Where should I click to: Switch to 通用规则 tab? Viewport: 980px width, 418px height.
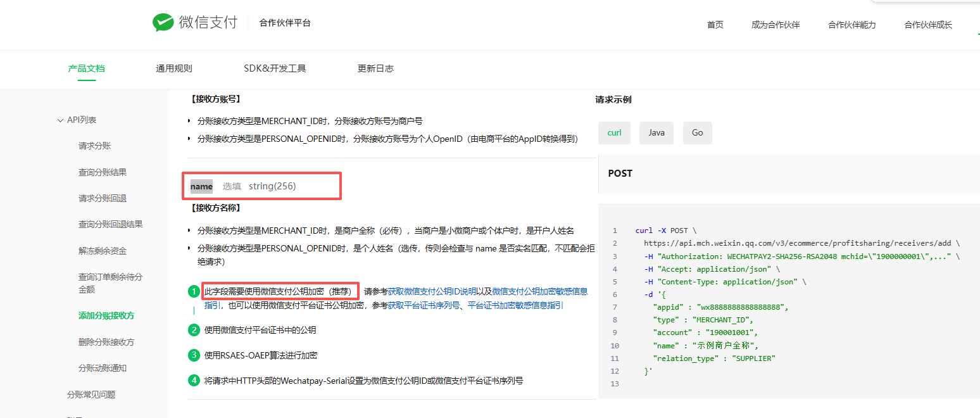[174, 68]
